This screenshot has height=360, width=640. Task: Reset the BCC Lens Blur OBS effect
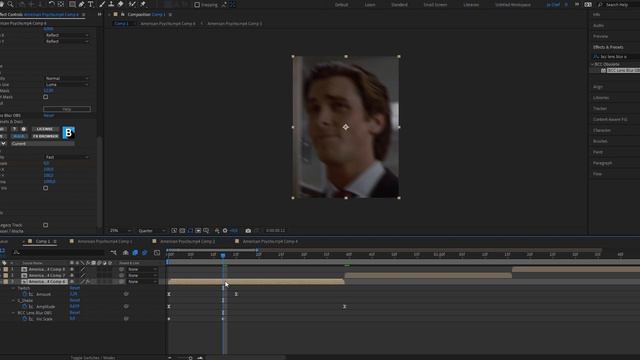point(49,116)
